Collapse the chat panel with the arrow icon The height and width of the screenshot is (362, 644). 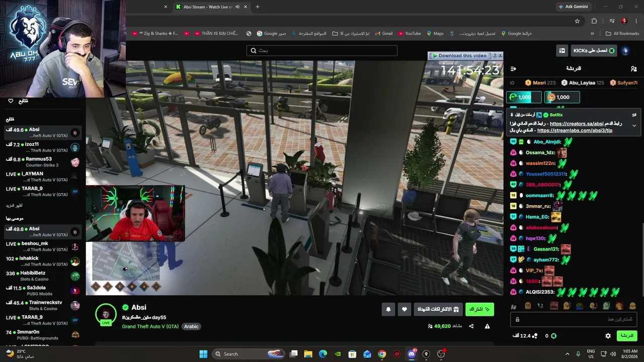coord(513,69)
